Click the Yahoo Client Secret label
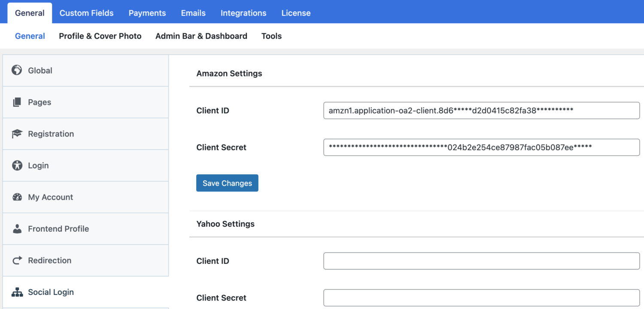 click(x=222, y=298)
